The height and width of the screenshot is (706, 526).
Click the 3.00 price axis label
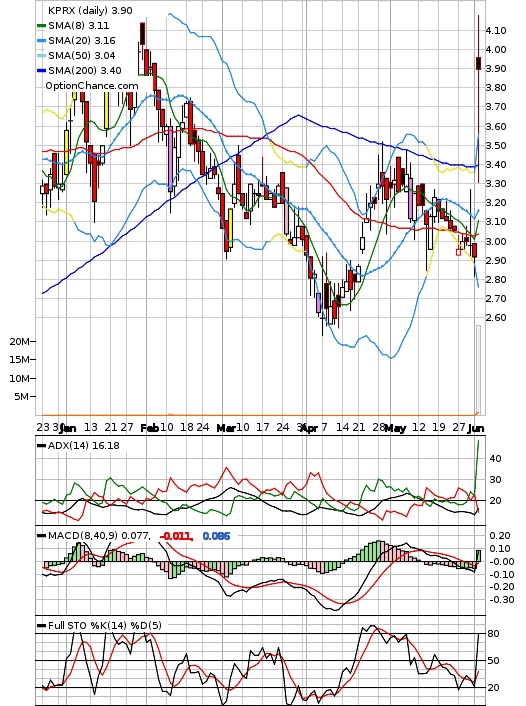point(495,241)
